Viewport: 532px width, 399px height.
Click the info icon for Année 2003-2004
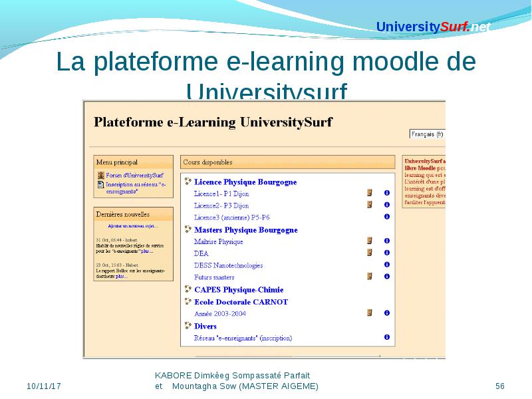[x=387, y=313]
